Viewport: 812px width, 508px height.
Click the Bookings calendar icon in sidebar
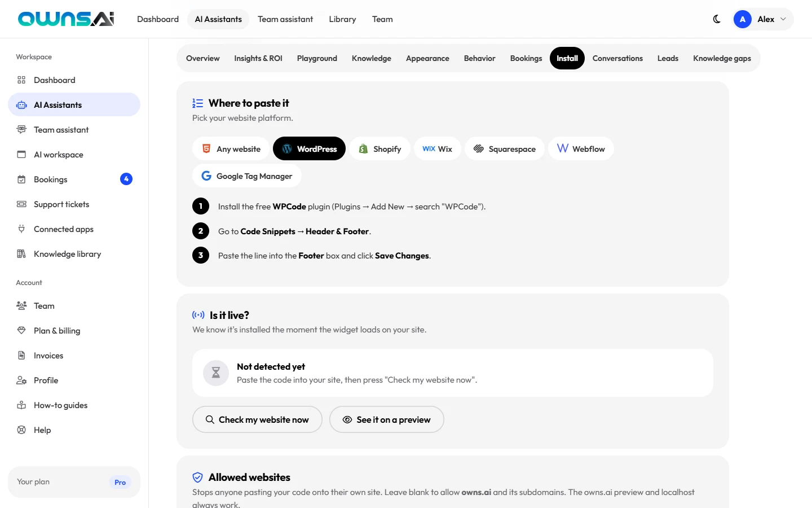21,179
